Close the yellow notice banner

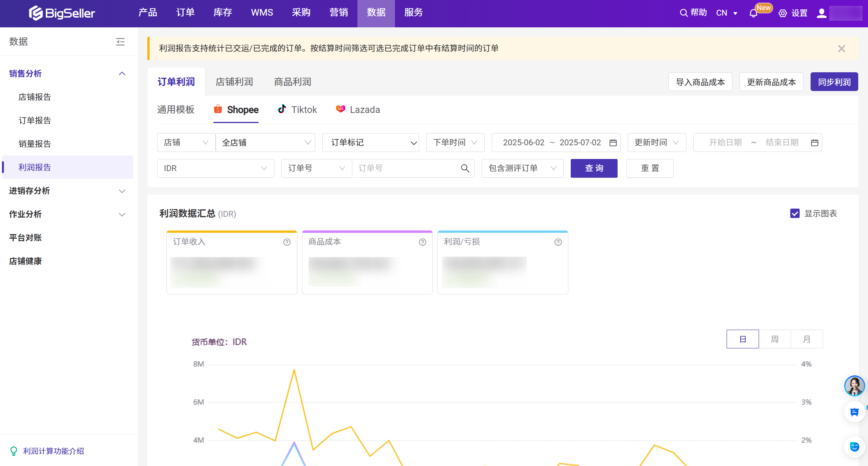point(841,48)
